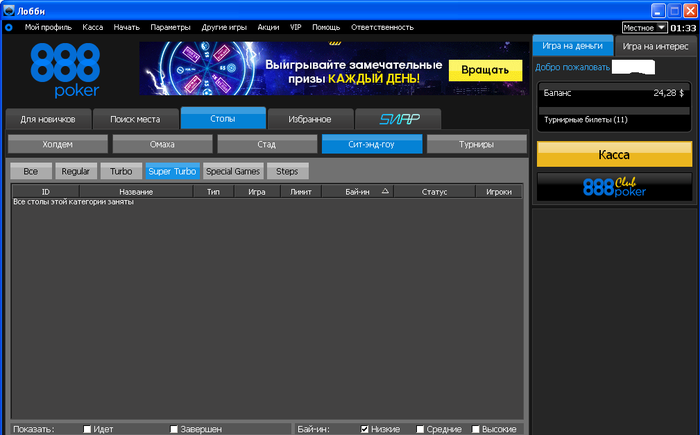The height and width of the screenshot is (435, 700).
Task: Click the Добро пожаловать greeting
Action: tap(572, 67)
